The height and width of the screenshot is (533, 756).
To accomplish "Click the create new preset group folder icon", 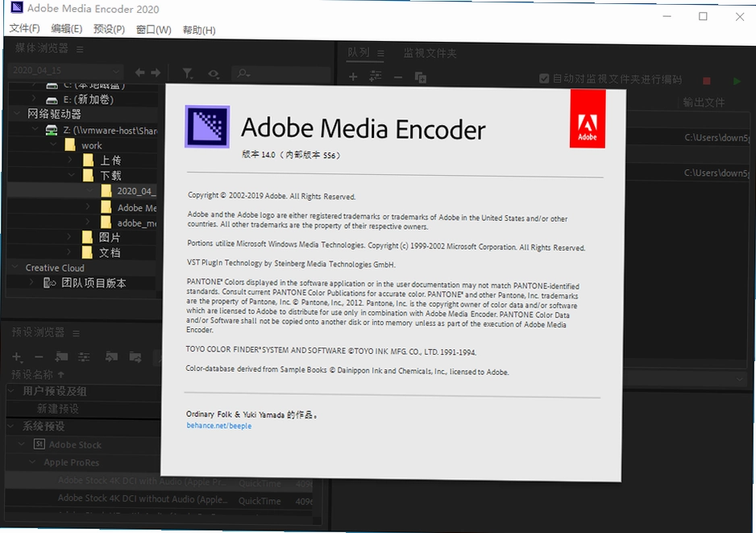I will (x=61, y=357).
